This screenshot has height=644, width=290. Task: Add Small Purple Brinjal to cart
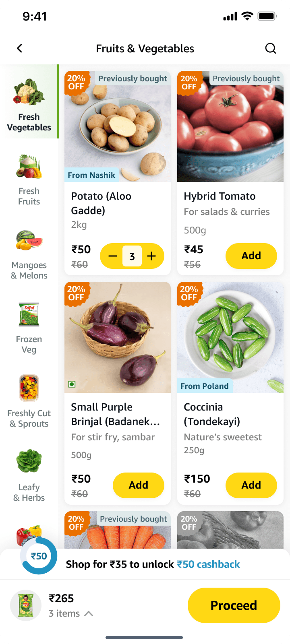point(139,485)
